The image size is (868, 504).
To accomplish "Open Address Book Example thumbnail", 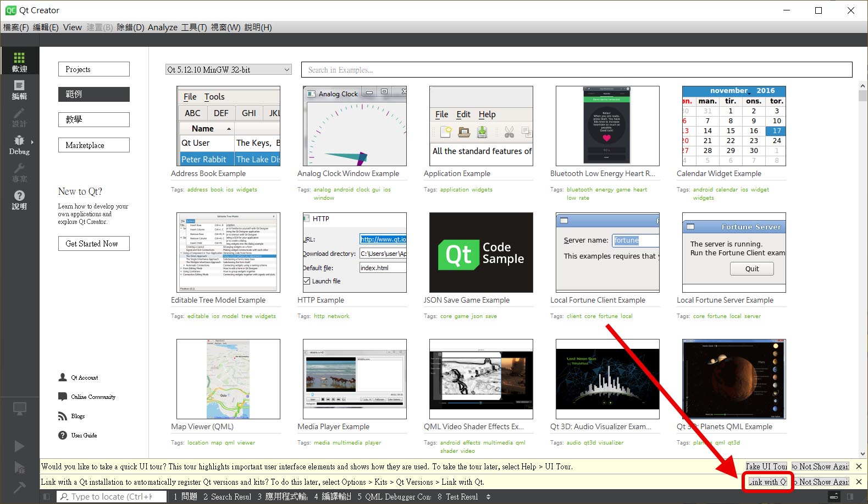I will click(228, 126).
